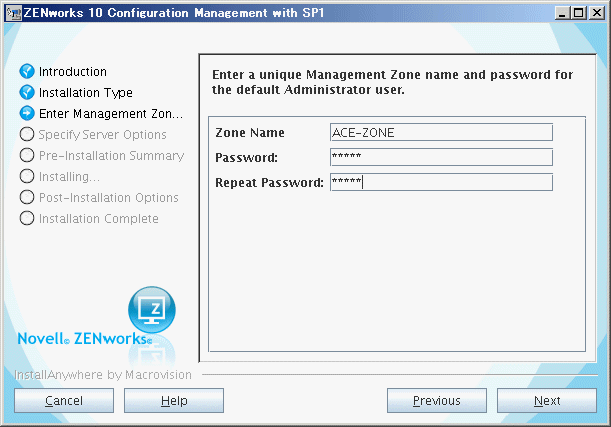This screenshot has height=427, width=611.
Task: Minimize the installer window
Action: [x=562, y=13]
